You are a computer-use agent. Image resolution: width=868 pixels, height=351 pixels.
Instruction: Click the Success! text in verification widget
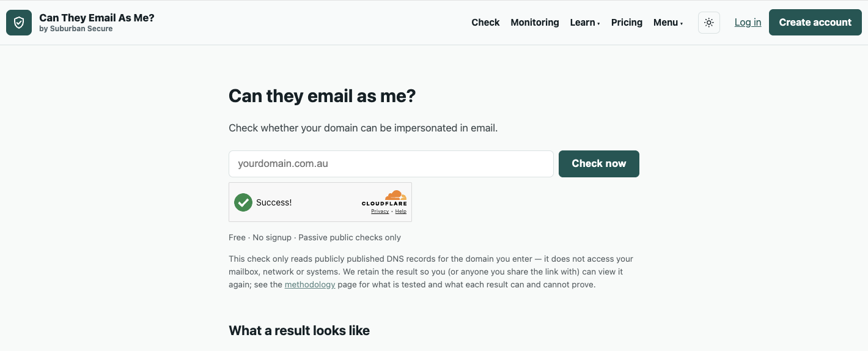coord(274,202)
